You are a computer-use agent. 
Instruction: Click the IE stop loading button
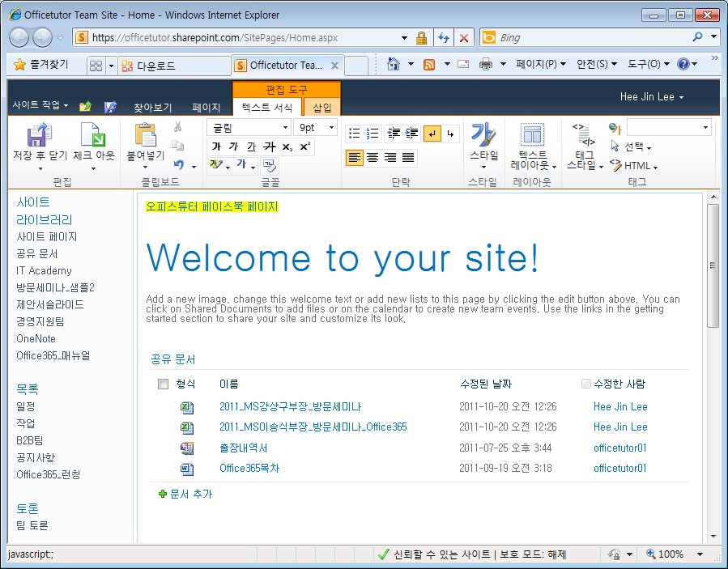click(x=463, y=37)
